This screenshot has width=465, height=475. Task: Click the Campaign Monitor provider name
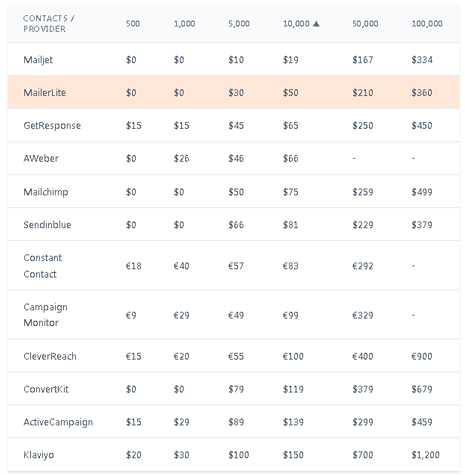(x=45, y=315)
